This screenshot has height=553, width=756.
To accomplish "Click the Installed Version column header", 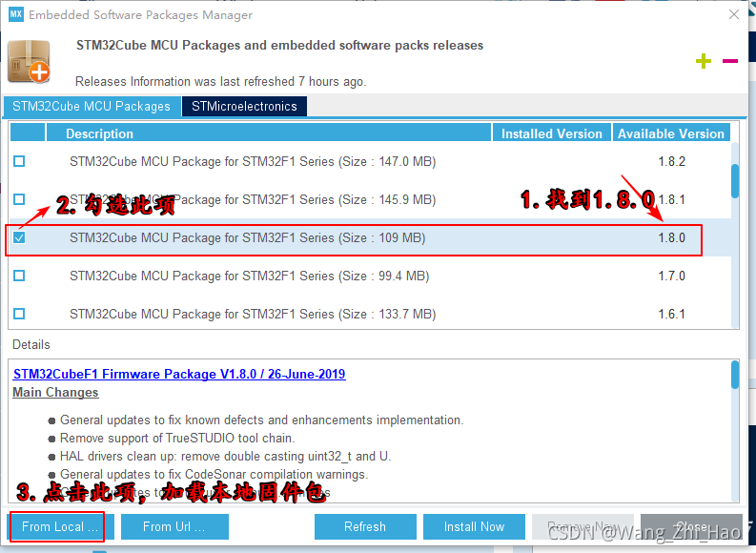I will coord(552,133).
